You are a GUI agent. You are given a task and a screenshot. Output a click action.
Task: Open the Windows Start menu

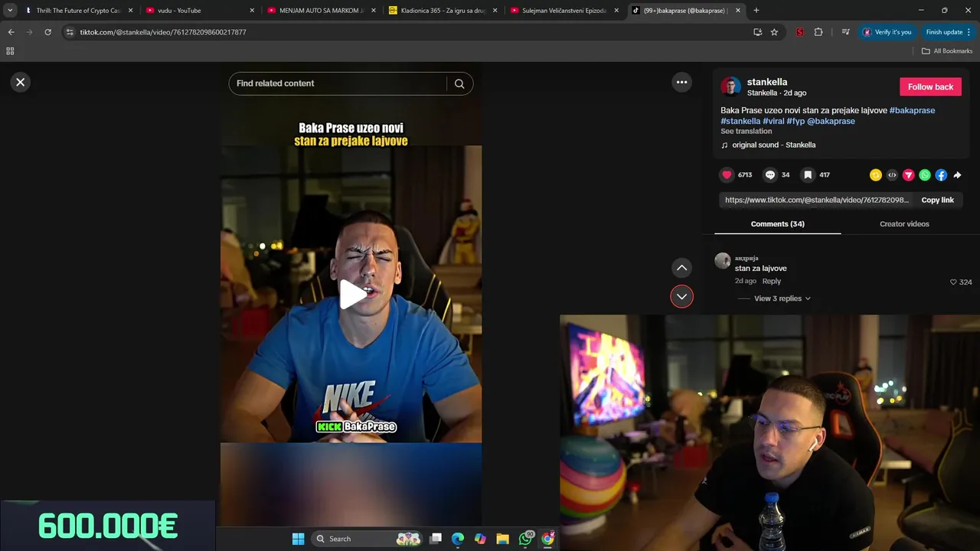pos(299,539)
